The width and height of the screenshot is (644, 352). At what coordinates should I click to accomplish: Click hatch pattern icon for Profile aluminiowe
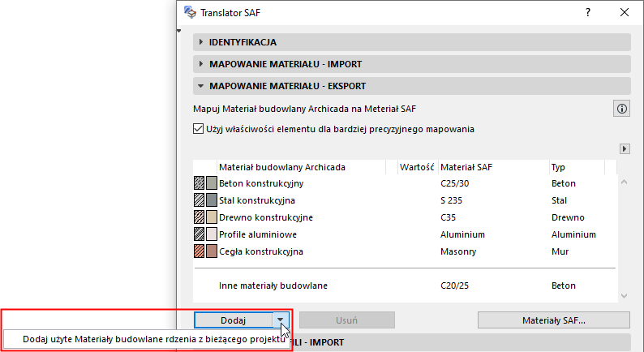click(200, 234)
